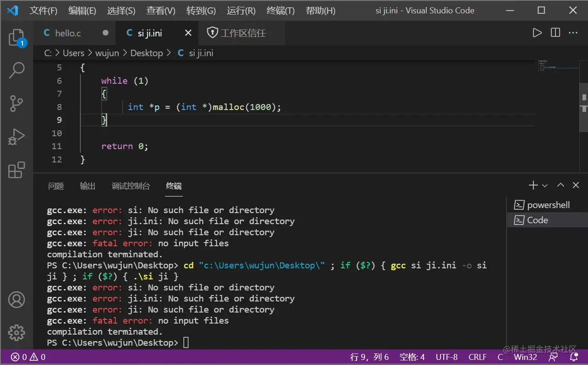Change language mode via C status item
Image resolution: width=588 pixels, height=365 pixels.
(x=500, y=357)
